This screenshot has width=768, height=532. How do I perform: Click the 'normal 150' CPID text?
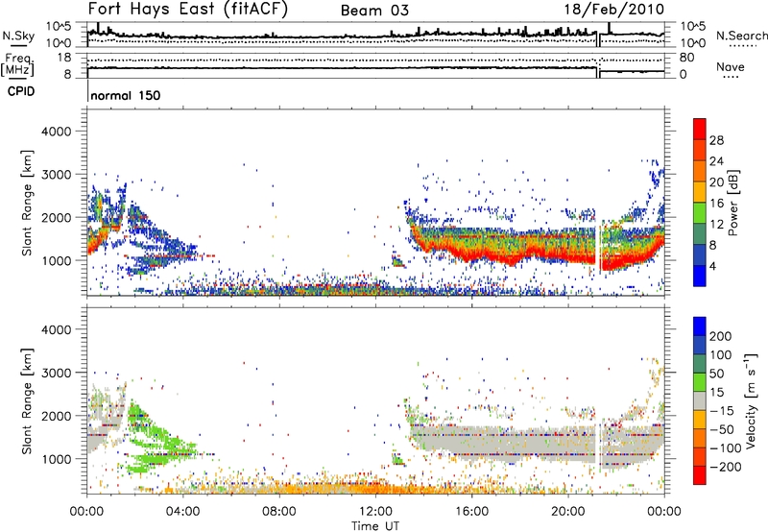[x=126, y=95]
